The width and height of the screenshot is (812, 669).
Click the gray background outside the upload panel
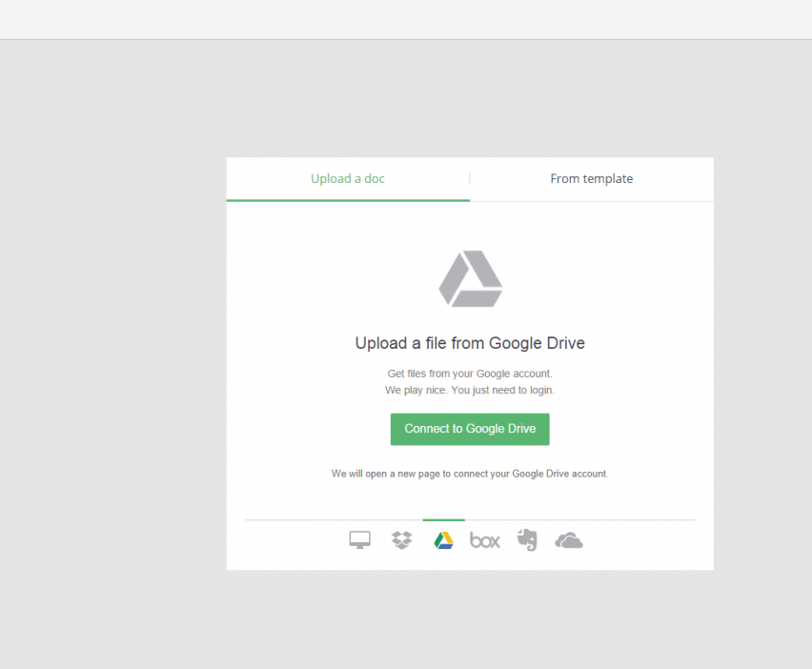[x=114, y=381]
